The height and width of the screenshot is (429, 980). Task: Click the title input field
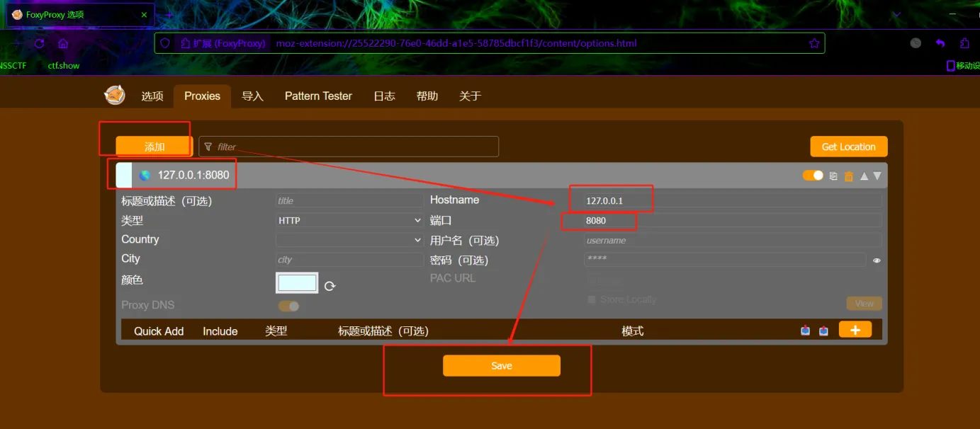[349, 201]
